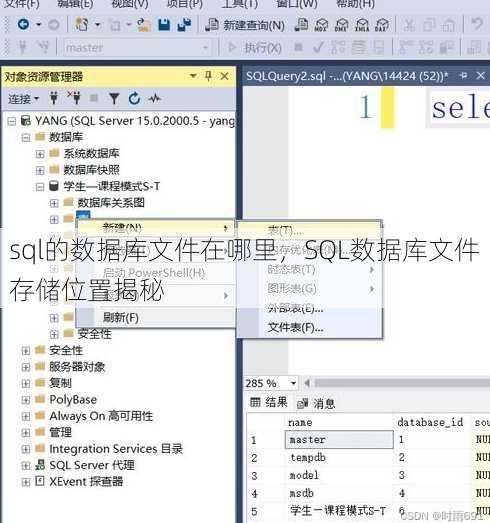The width and height of the screenshot is (490, 523).
Task: Choose 表(T)... in the submenu
Action: point(310,230)
